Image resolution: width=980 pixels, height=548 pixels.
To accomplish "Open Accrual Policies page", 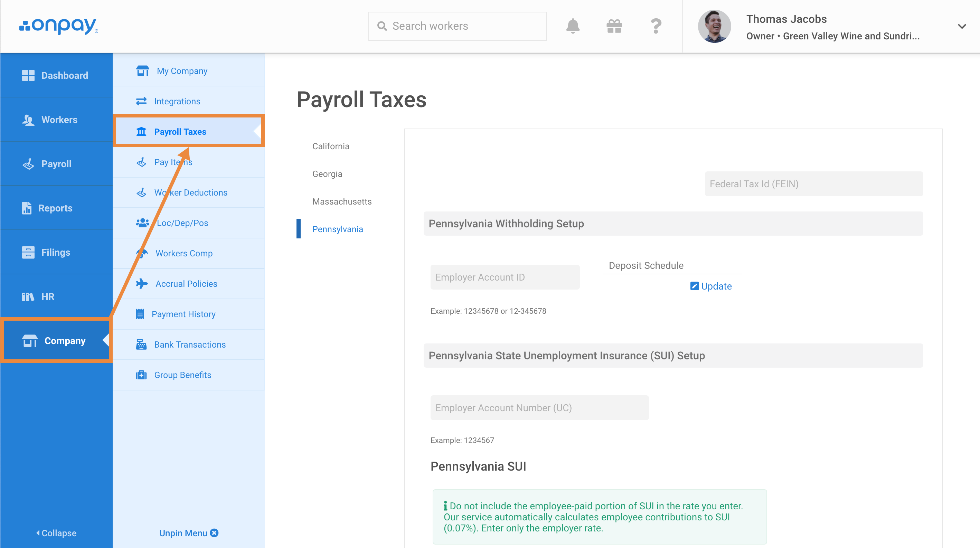I will pos(189,284).
